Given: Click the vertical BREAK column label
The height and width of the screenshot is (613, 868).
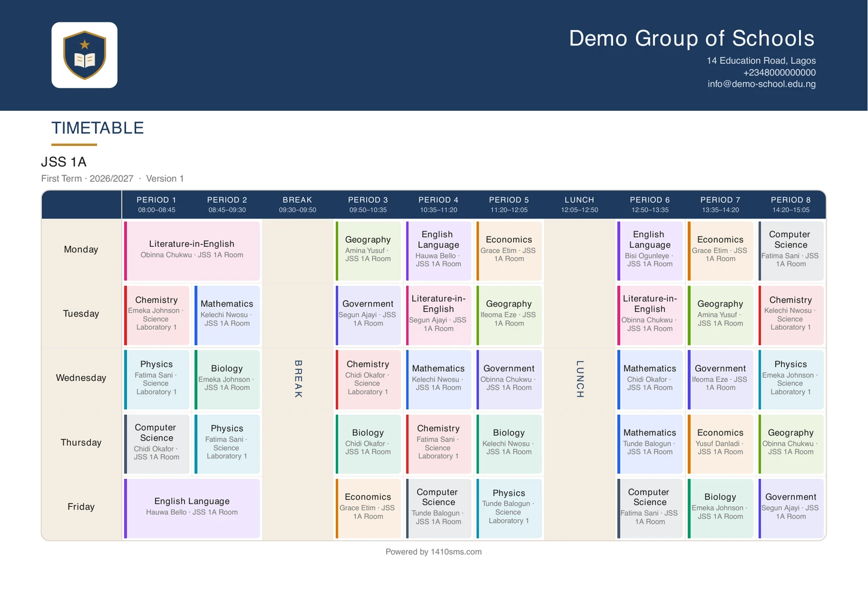Looking at the screenshot, I should pyautogui.click(x=298, y=379).
